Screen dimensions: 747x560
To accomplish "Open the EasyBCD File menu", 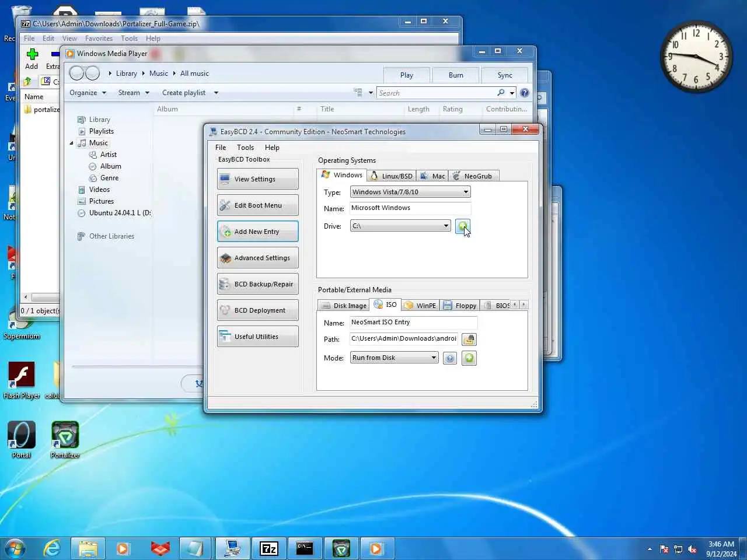I will click(x=221, y=148).
